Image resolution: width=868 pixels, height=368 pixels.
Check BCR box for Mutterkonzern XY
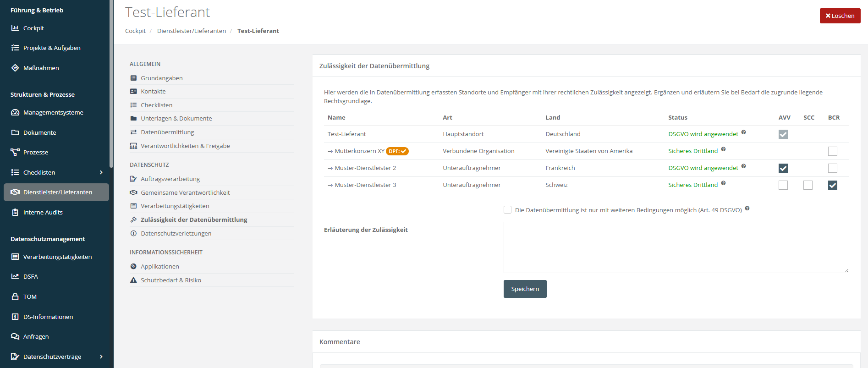click(x=833, y=151)
